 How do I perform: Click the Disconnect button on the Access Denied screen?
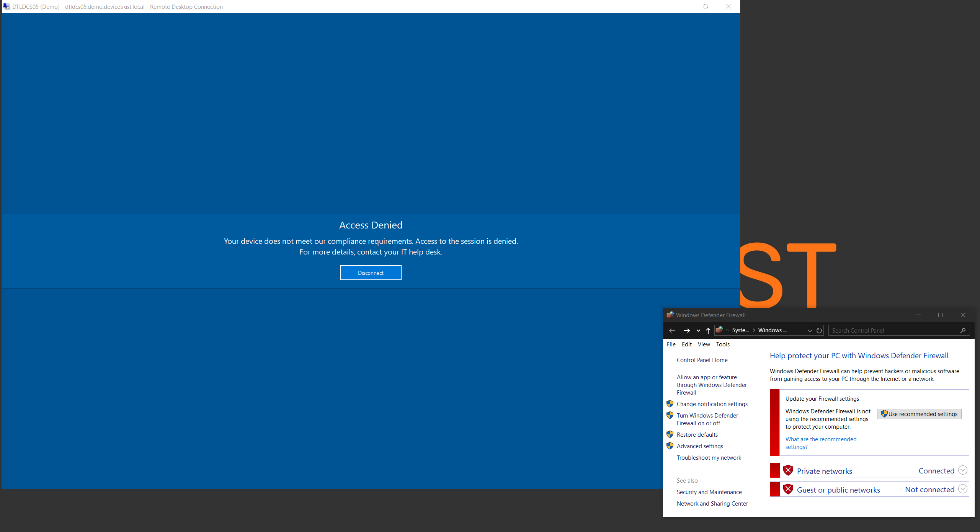371,273
